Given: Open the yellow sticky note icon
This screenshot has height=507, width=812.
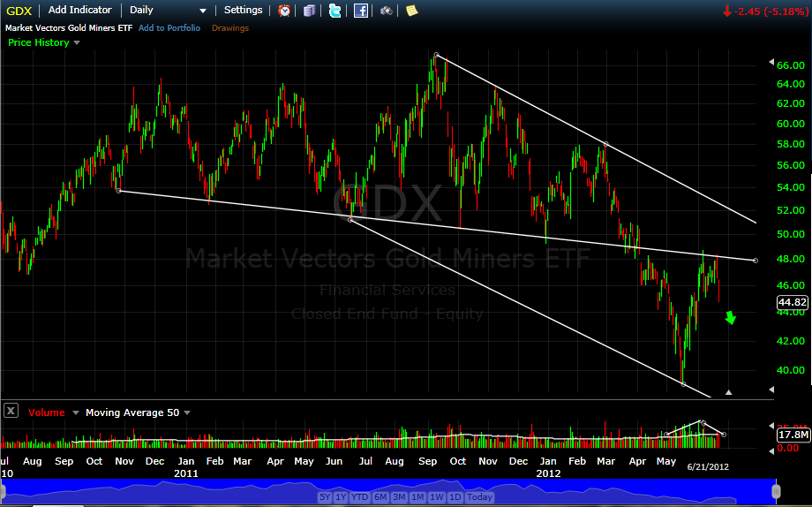Looking at the screenshot, I should [411, 11].
